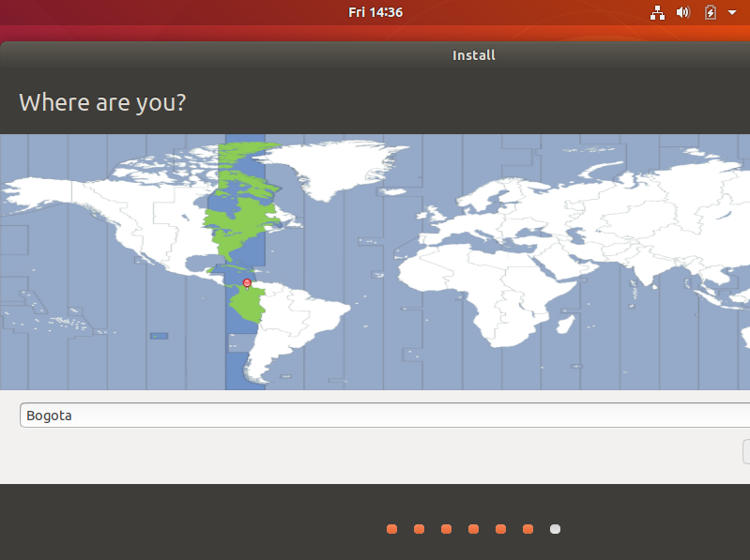Open the wired network status icon
The image size is (750, 560).
tap(657, 12)
